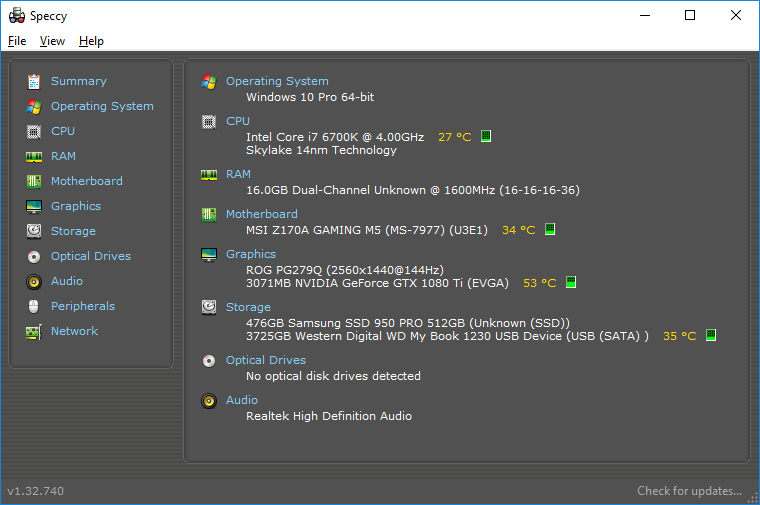Click the 16.0GB Dual-Channel RAM line
This screenshot has width=760, height=505.
(413, 190)
